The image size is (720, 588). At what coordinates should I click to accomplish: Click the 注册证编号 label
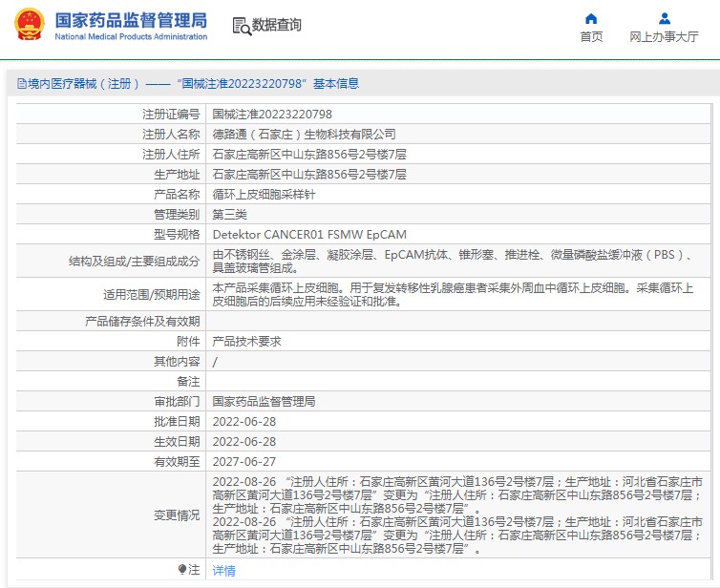171,115
